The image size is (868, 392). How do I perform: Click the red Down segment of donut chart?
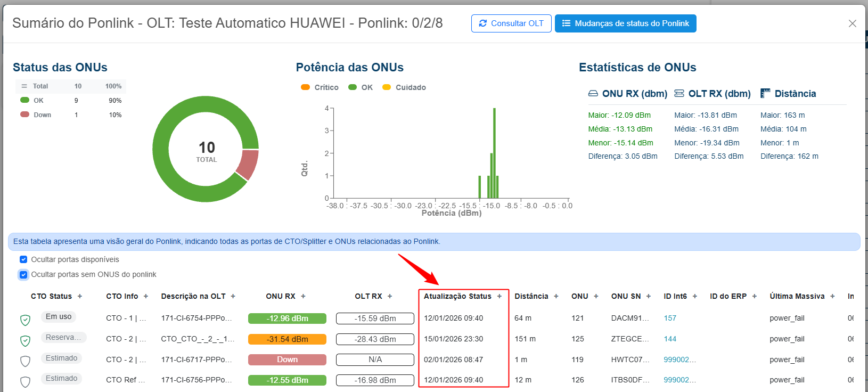click(248, 165)
